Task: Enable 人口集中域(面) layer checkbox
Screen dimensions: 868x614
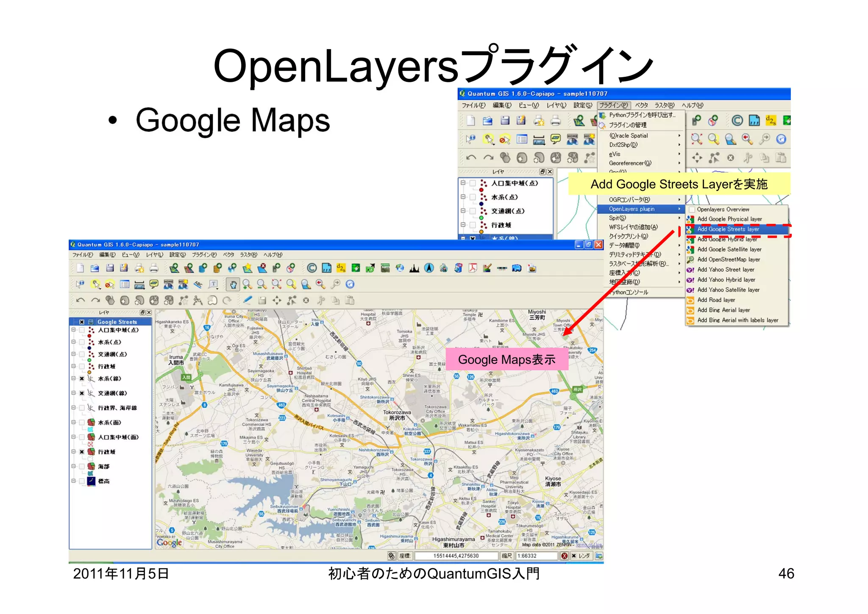Action: click(x=82, y=437)
